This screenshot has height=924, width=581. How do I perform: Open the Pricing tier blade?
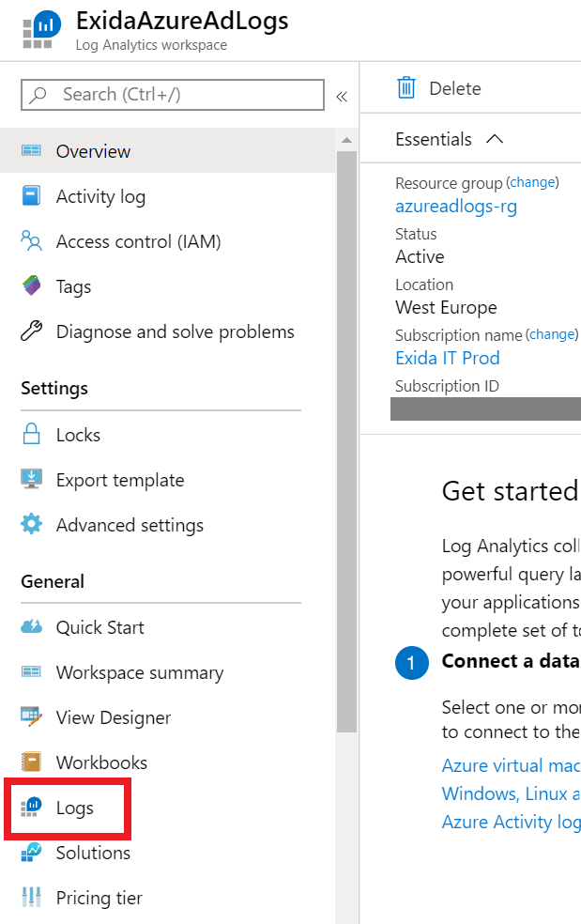[99, 898]
